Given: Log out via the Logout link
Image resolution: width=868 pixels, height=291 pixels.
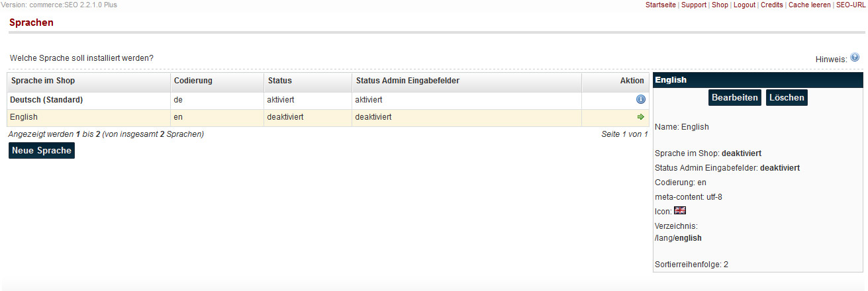Looking at the screenshot, I should point(744,5).
